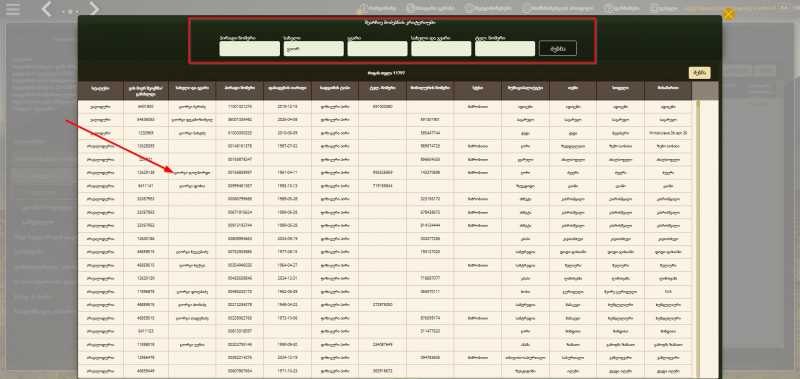Select the cell with ID 46859449
The height and width of the screenshot is (379, 800).
145,372
